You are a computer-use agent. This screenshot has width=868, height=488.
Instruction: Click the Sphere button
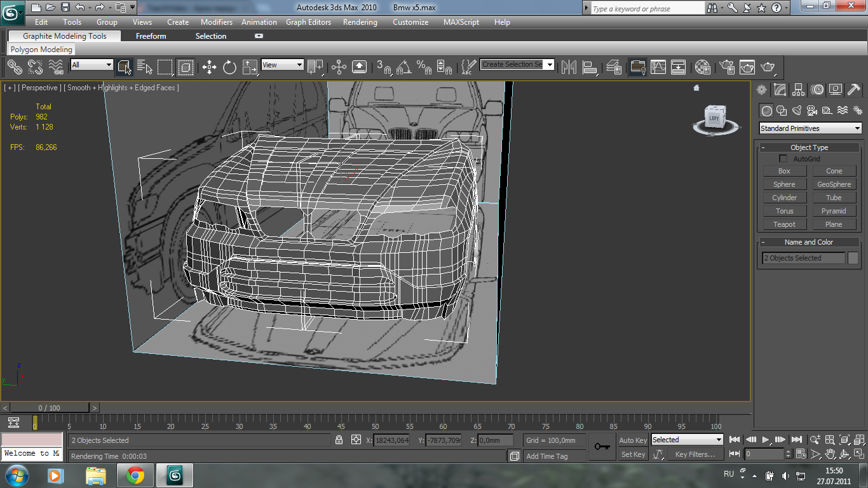pos(784,184)
